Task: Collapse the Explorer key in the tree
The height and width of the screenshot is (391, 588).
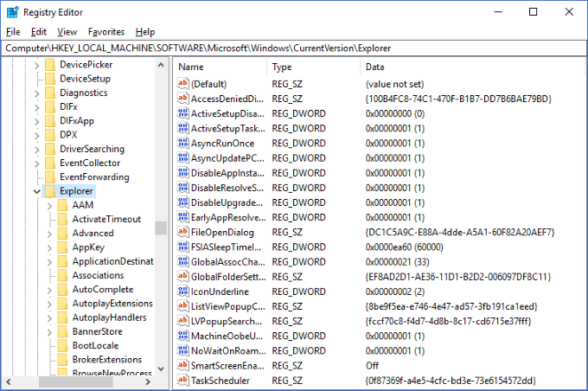Action: click(x=36, y=191)
